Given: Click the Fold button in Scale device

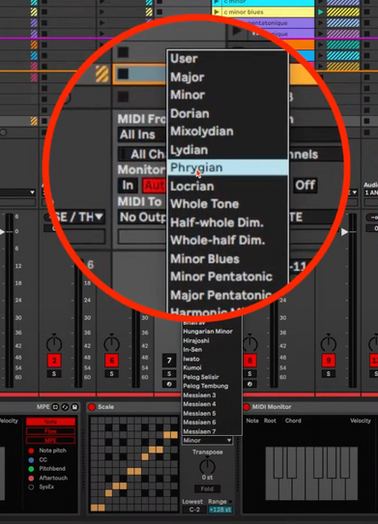Looking at the screenshot, I should pyautogui.click(x=207, y=489).
